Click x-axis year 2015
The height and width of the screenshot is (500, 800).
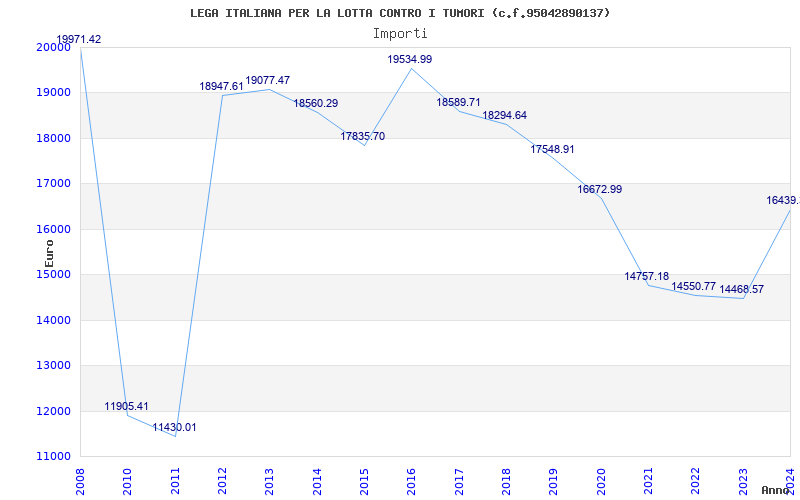pos(364,481)
